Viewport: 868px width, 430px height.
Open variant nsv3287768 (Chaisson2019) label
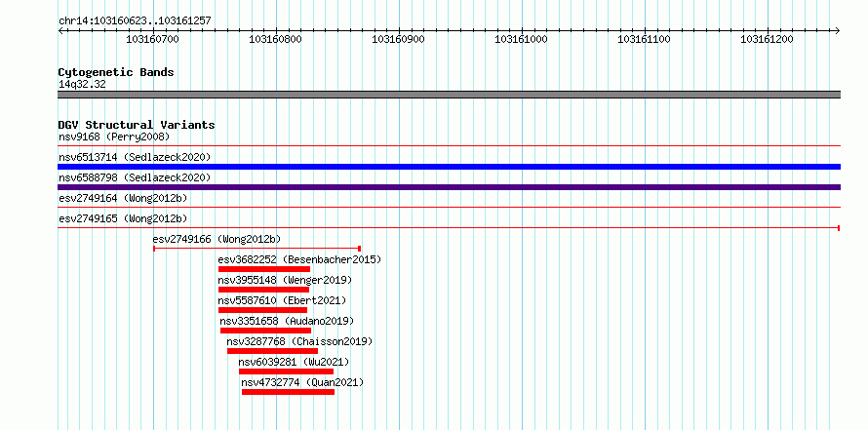pyautogui.click(x=299, y=341)
